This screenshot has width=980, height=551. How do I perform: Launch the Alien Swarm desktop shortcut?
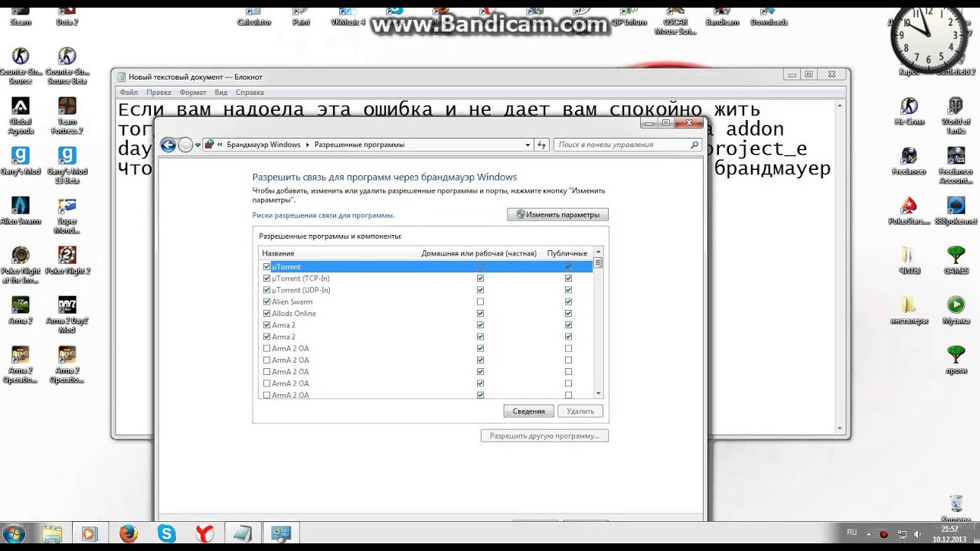(x=21, y=210)
